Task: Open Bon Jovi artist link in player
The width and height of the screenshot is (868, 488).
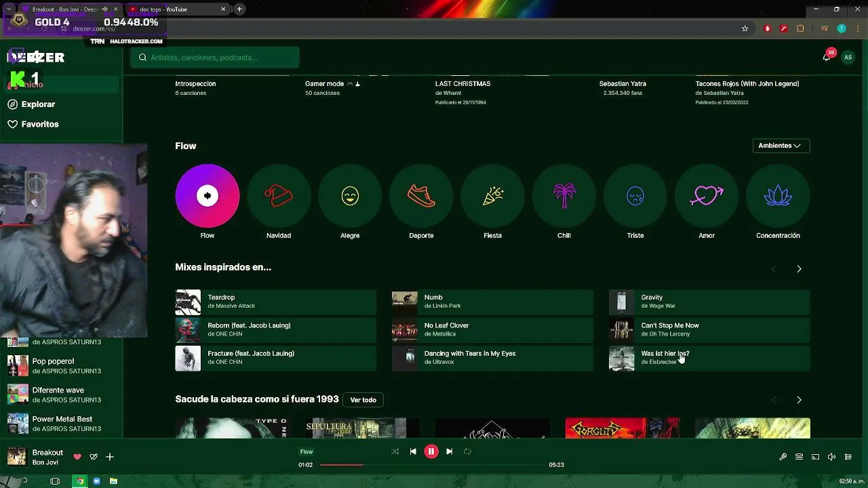Action: tap(45, 462)
